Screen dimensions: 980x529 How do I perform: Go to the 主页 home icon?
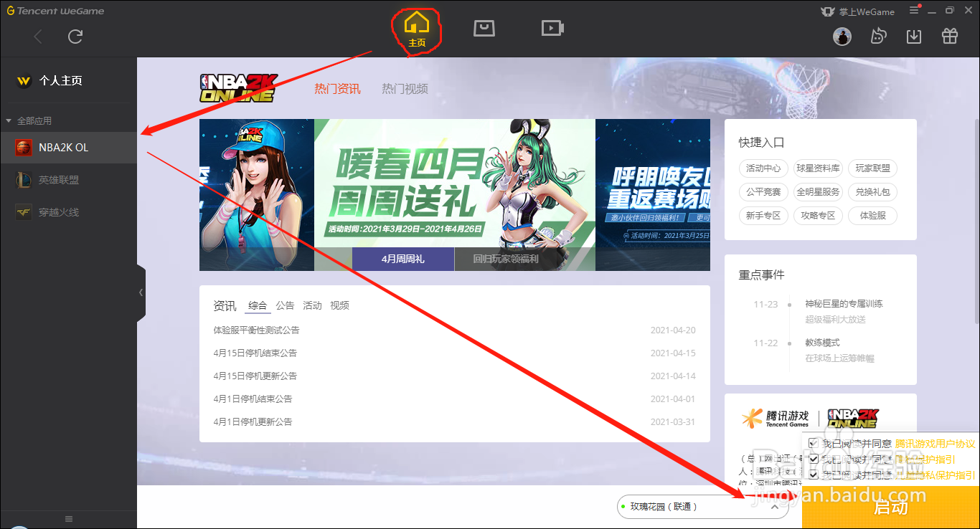point(417,30)
